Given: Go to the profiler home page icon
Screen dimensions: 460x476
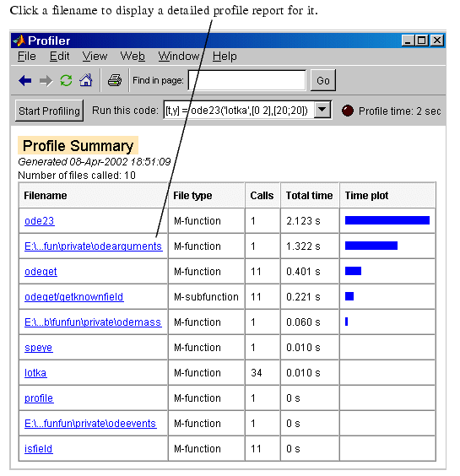Looking at the screenshot, I should click(x=86, y=80).
